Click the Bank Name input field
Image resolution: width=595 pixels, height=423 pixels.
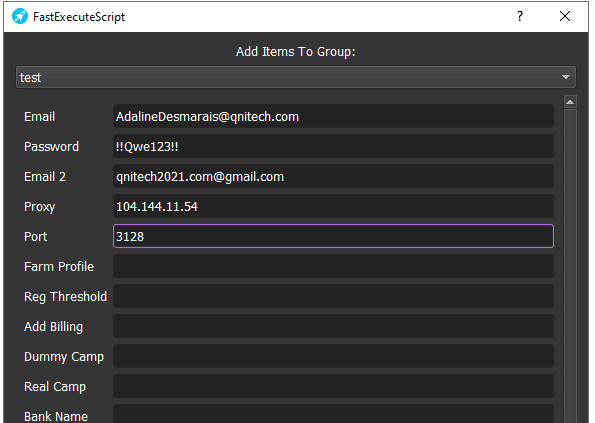(333, 414)
